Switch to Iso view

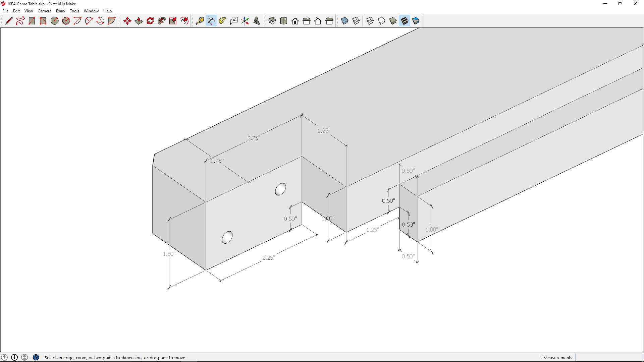(x=272, y=21)
